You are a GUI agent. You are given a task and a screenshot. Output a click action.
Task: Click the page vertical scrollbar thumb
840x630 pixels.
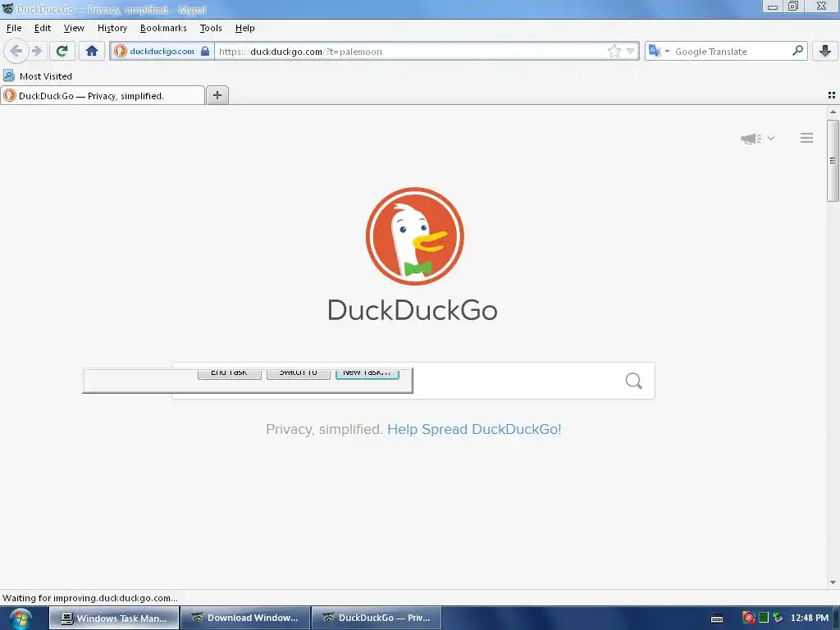(833, 161)
